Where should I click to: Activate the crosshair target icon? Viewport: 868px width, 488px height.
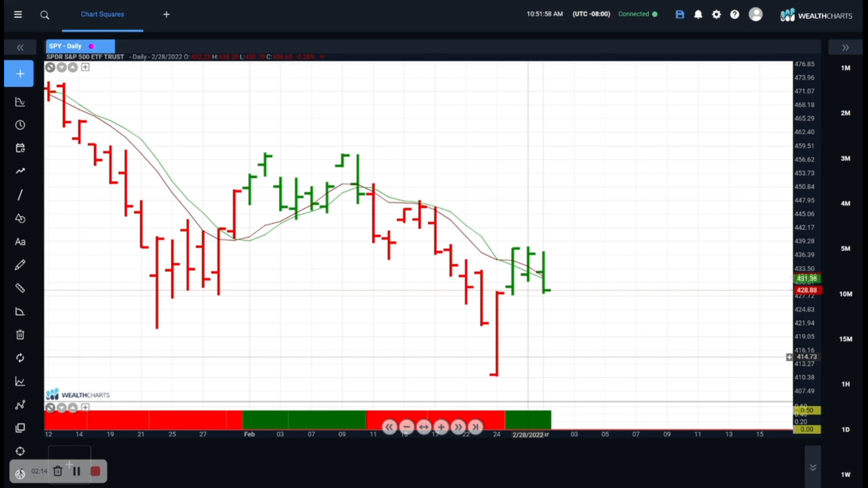(x=20, y=451)
